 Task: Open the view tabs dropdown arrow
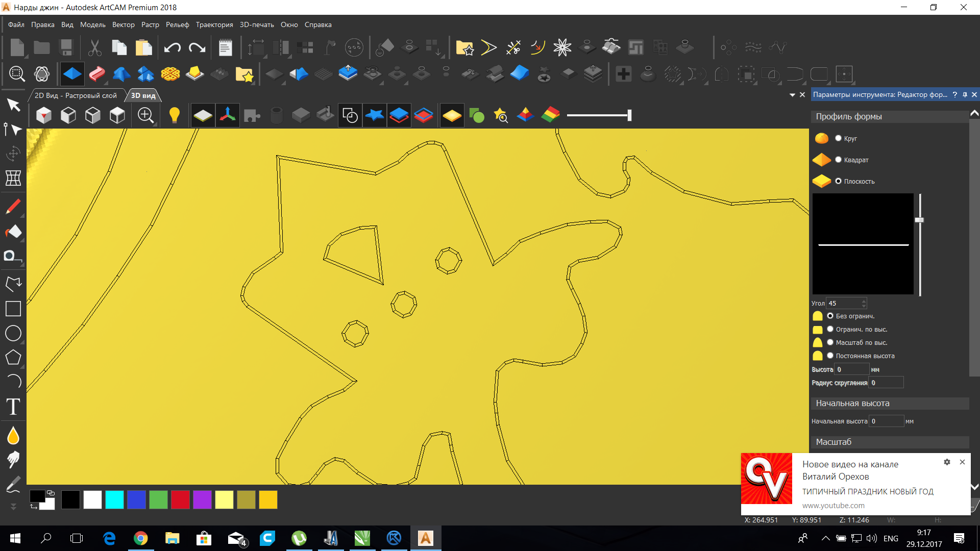coord(792,95)
